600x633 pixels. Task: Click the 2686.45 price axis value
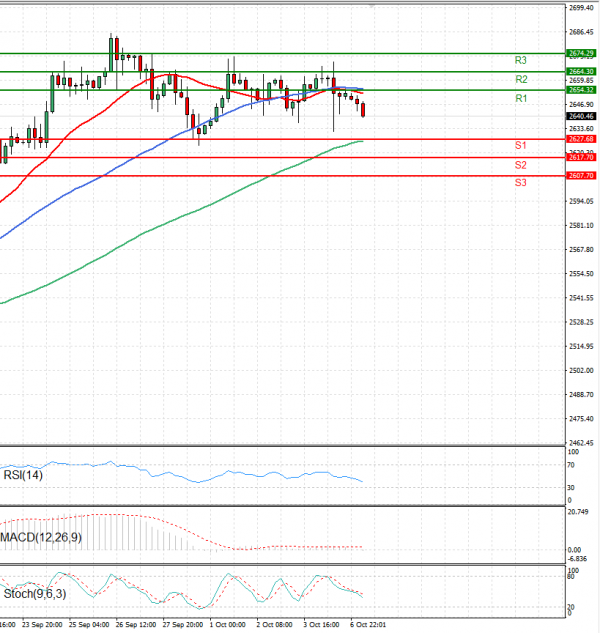581,32
